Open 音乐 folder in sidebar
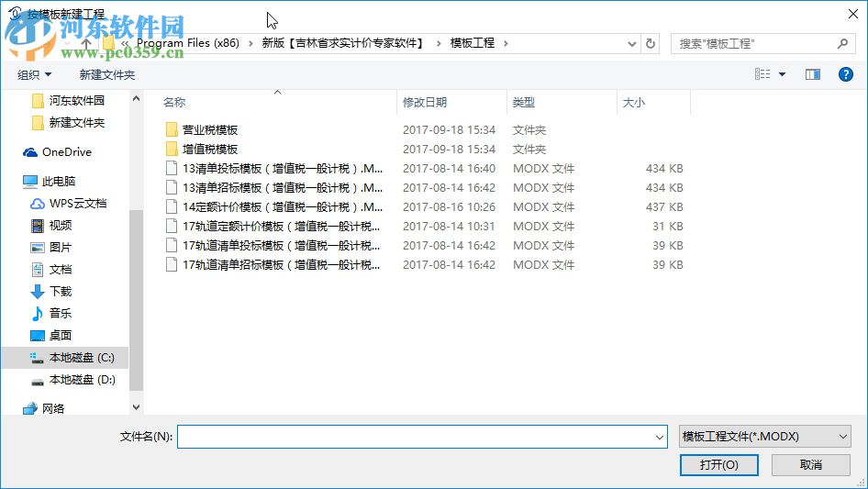The height and width of the screenshot is (489, 868). click(x=51, y=313)
